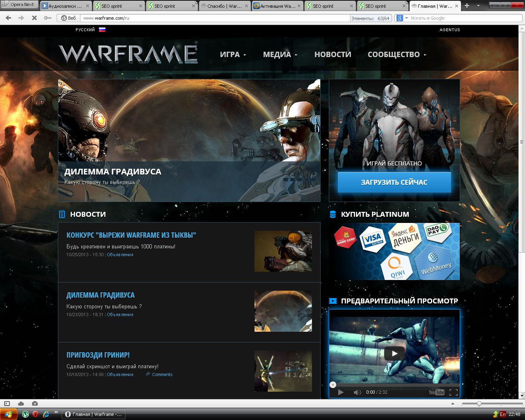
Task: Play the video with center play button
Action: [394, 353]
